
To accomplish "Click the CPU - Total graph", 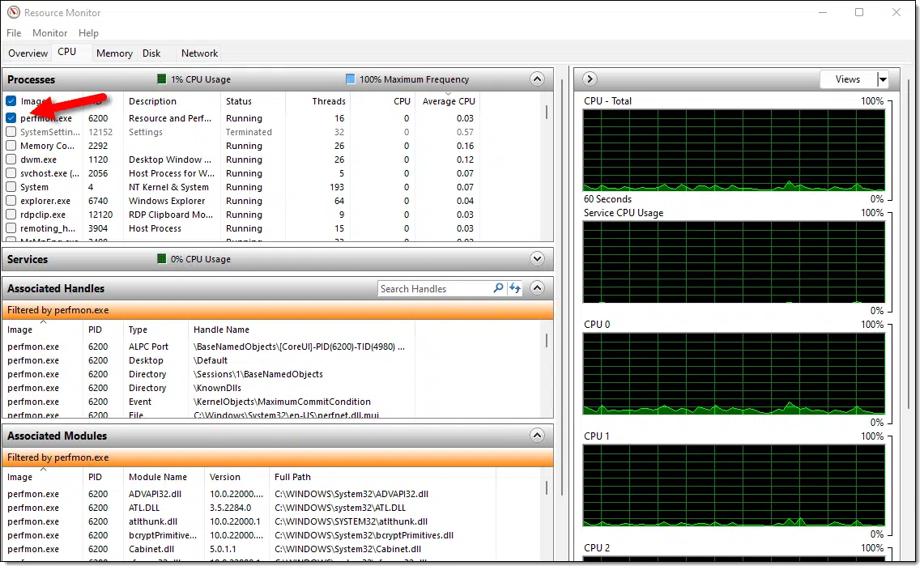I will (x=734, y=150).
